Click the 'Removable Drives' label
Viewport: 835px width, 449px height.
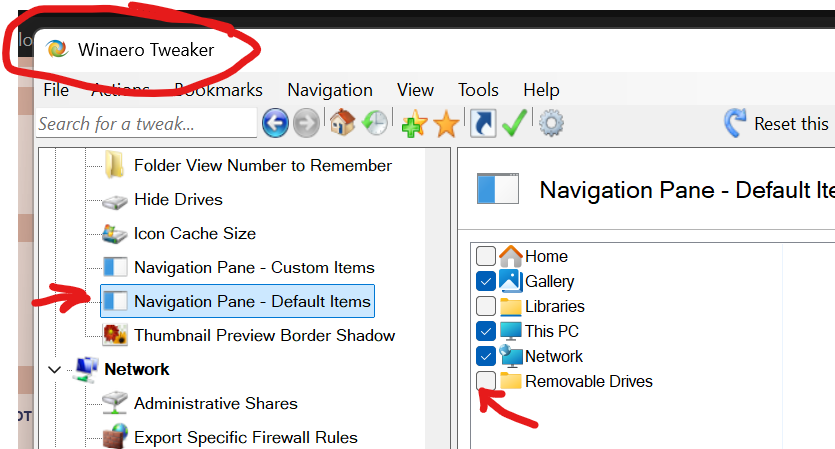coord(589,381)
